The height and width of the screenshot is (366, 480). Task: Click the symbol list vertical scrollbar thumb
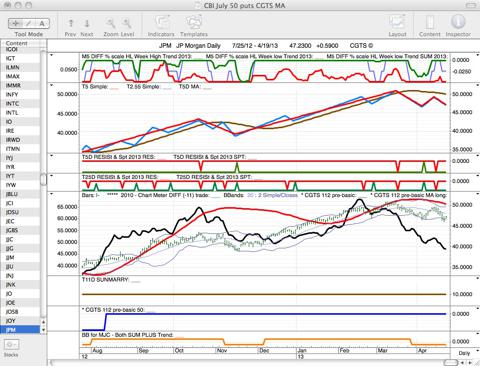(x=43, y=179)
